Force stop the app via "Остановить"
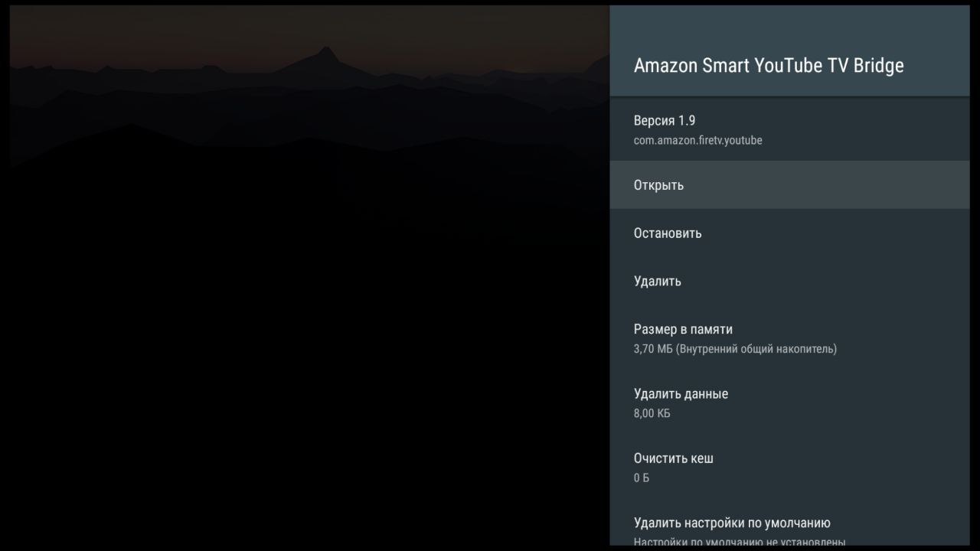 [x=667, y=233]
